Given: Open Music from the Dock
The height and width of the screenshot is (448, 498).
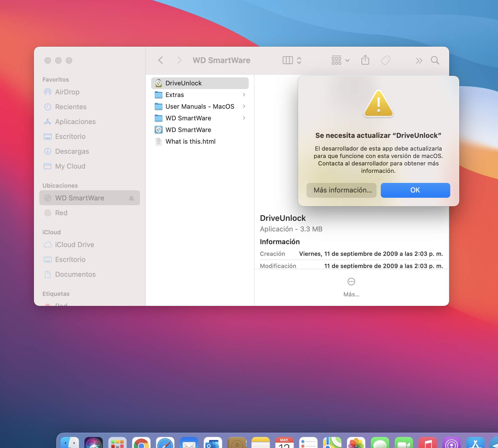Looking at the screenshot, I should pyautogui.click(x=428, y=443).
